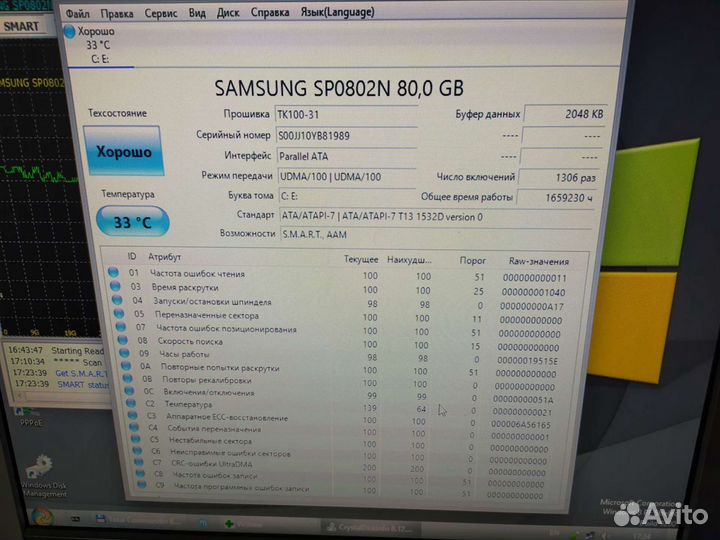Open the Сервис menu
The image size is (720, 540).
click(x=161, y=13)
